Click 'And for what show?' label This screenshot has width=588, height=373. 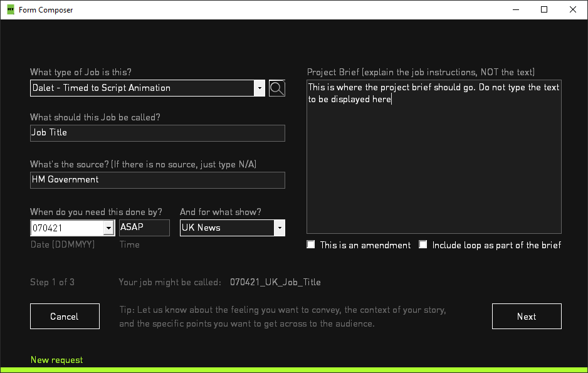click(x=221, y=212)
